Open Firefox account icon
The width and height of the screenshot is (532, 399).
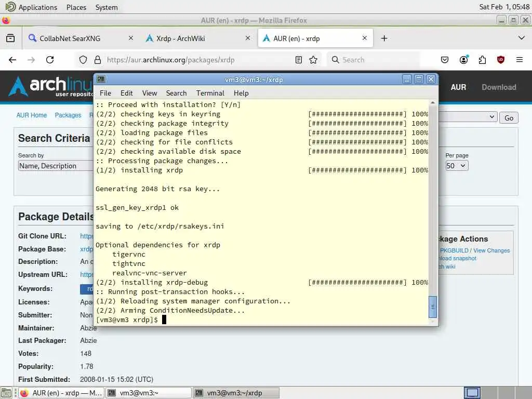pyautogui.click(x=463, y=60)
